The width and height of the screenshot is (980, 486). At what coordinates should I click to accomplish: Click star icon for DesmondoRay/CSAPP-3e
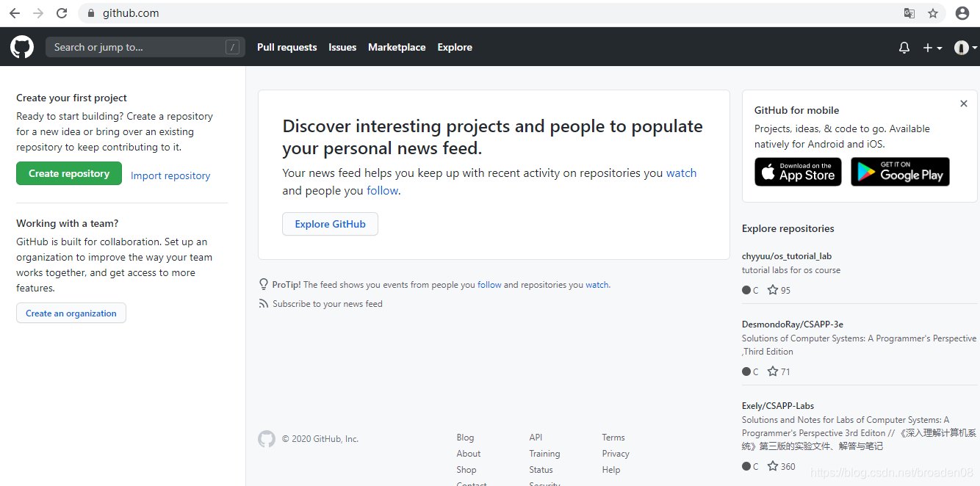coord(773,371)
